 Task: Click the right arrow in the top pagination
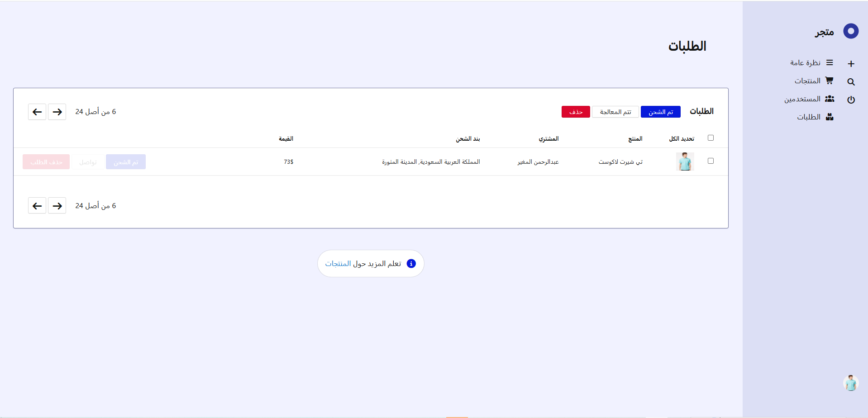click(57, 112)
